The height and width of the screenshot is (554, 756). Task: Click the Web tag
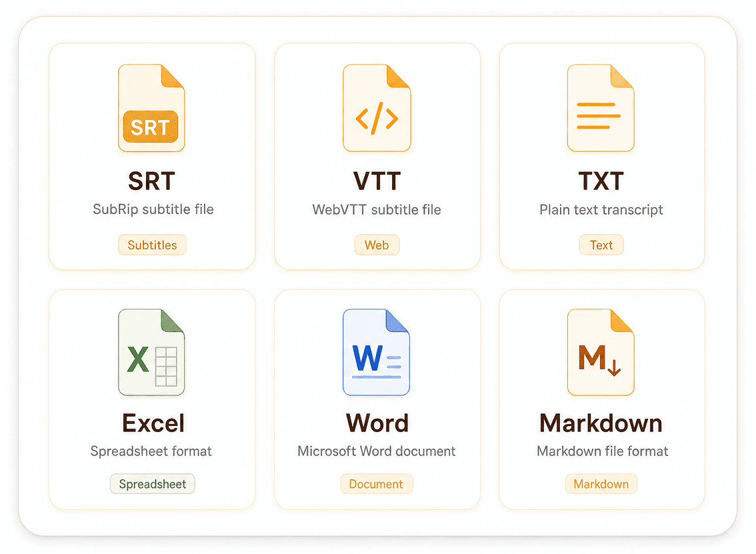tap(377, 245)
